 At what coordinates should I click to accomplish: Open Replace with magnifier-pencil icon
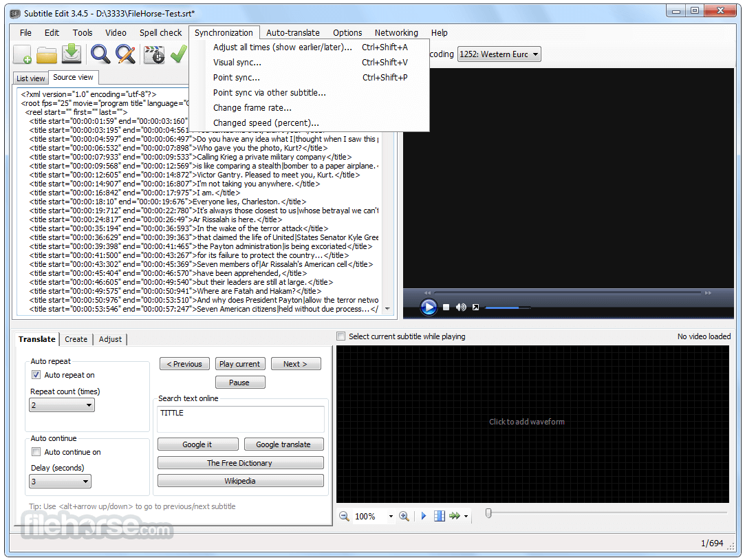click(x=125, y=54)
